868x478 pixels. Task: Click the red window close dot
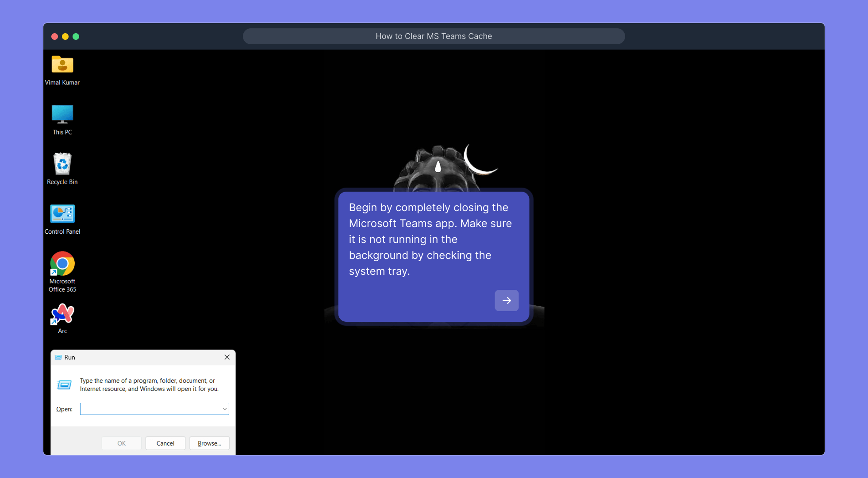click(55, 37)
